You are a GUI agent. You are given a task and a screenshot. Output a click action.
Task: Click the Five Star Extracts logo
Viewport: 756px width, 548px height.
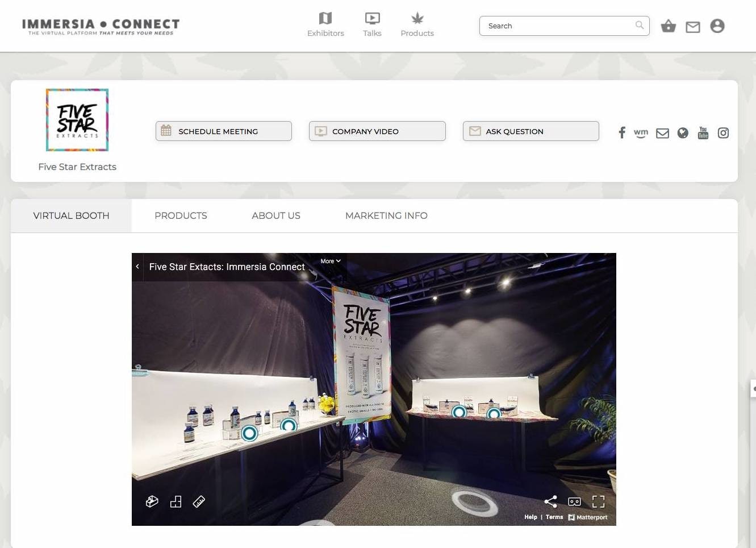point(77,120)
